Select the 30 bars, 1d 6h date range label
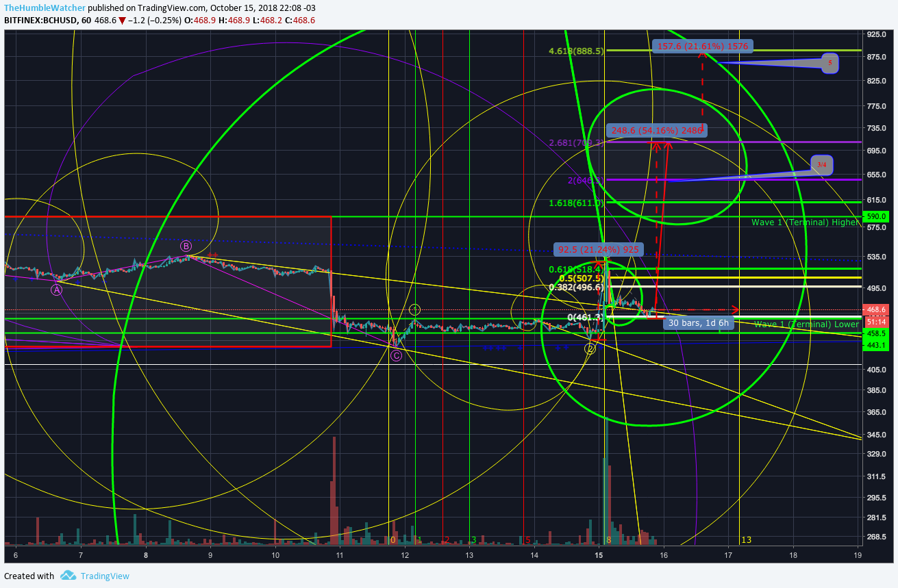The image size is (898, 588). tap(699, 322)
